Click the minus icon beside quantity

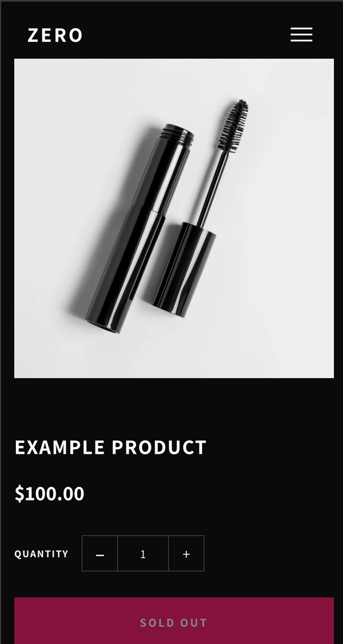pos(100,555)
